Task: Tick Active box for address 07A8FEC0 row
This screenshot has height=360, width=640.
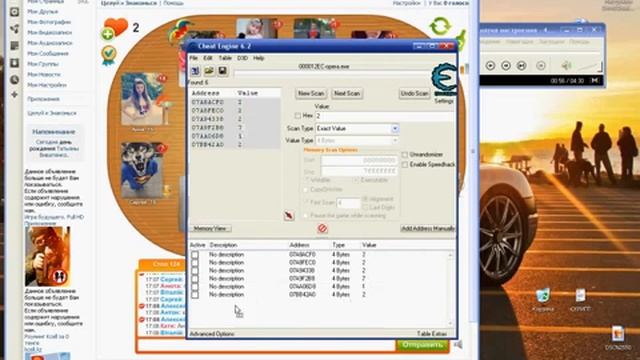Action: [195, 262]
